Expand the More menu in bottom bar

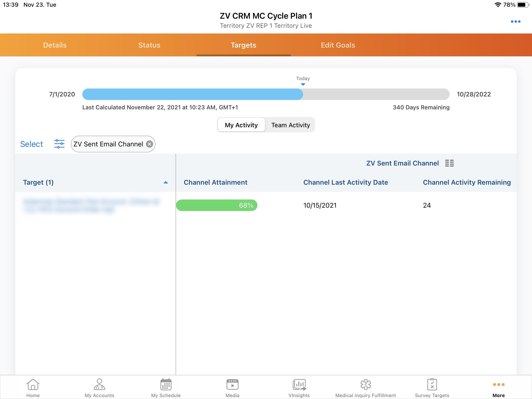coord(498,387)
